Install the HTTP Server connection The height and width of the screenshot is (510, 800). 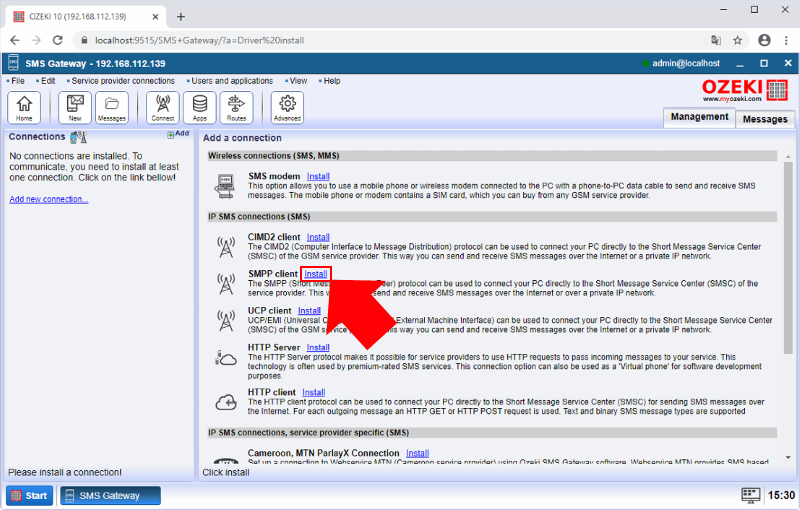click(x=318, y=347)
